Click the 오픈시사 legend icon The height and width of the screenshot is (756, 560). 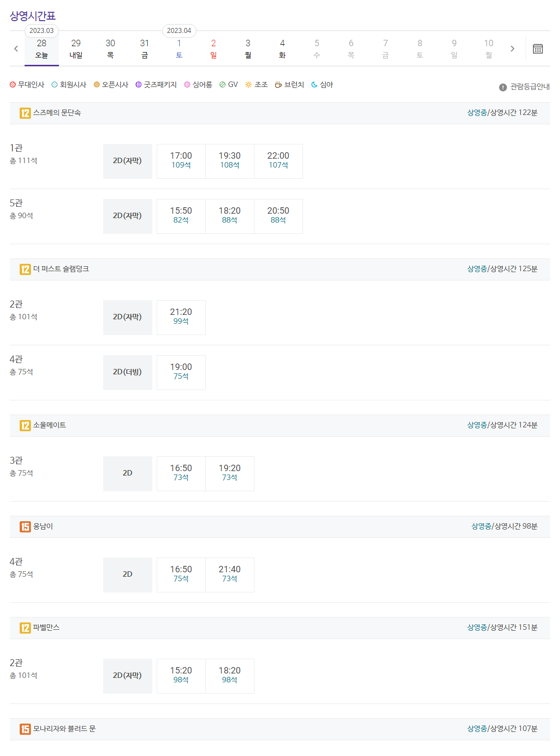97,84
